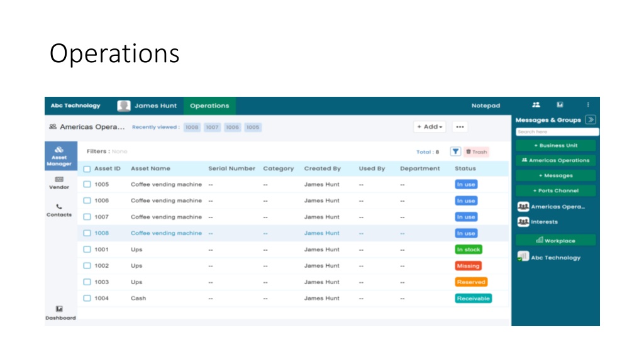
Task: Click the Abc Technology brand label
Action: (75, 106)
